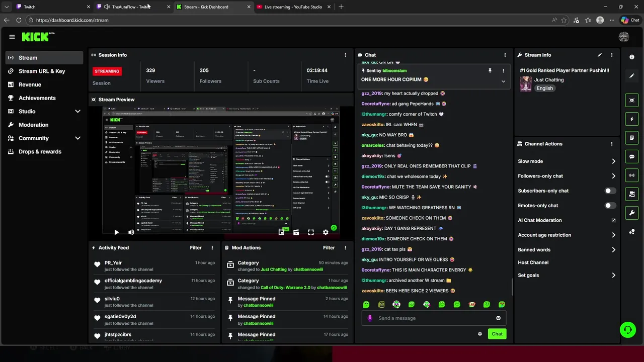644x362 pixels.
Task: Open the emoji picker in message box
Action: pyautogui.click(x=499, y=318)
